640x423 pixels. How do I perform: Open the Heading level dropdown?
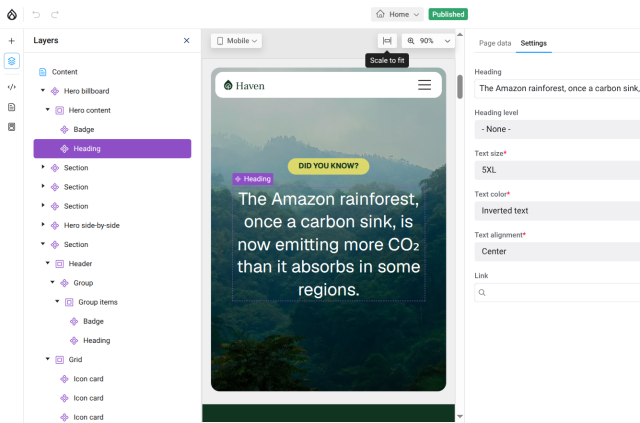557,129
